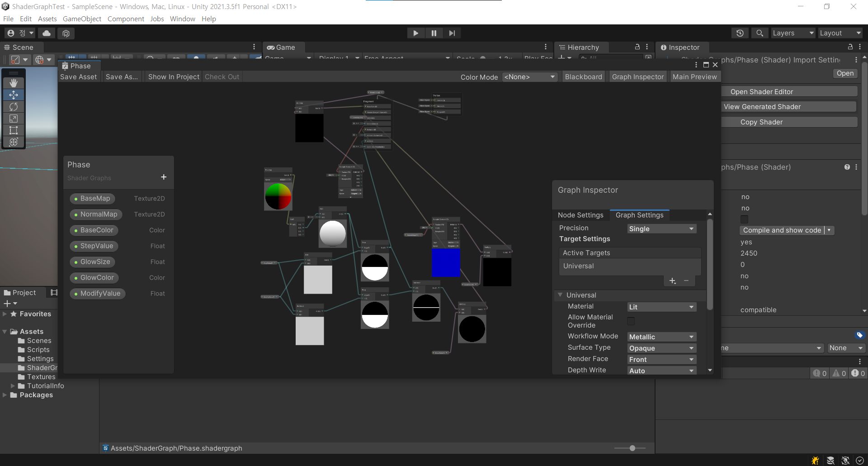Click Save As... button
Image resolution: width=868 pixels, height=466 pixels.
[x=122, y=77]
